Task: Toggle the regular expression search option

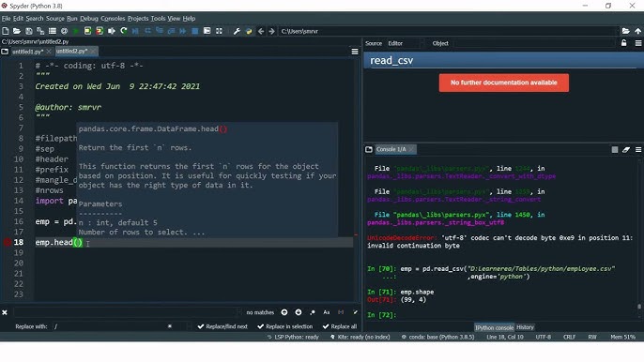Action: point(313,312)
